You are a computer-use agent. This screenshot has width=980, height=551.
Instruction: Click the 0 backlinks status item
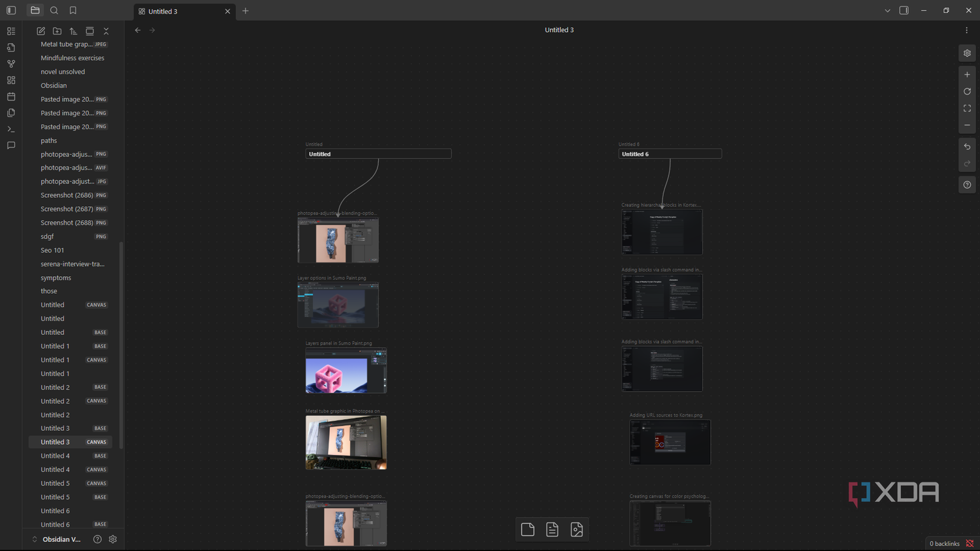(945, 544)
